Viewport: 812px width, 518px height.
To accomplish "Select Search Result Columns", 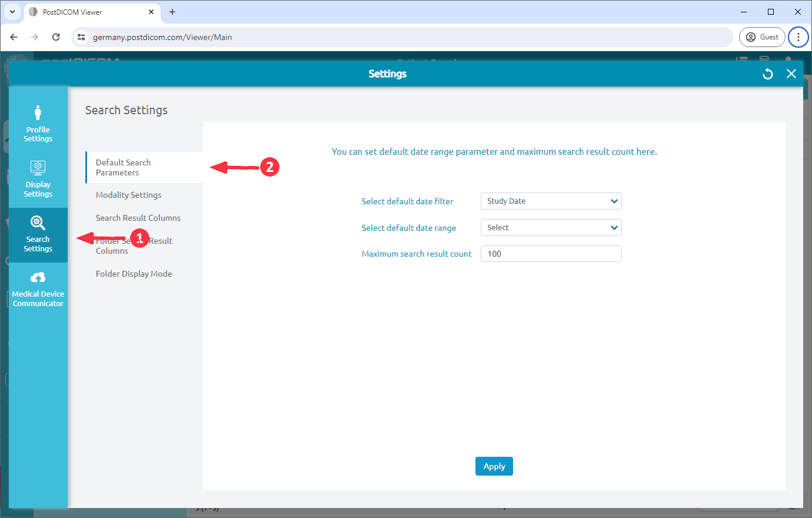I will [138, 217].
